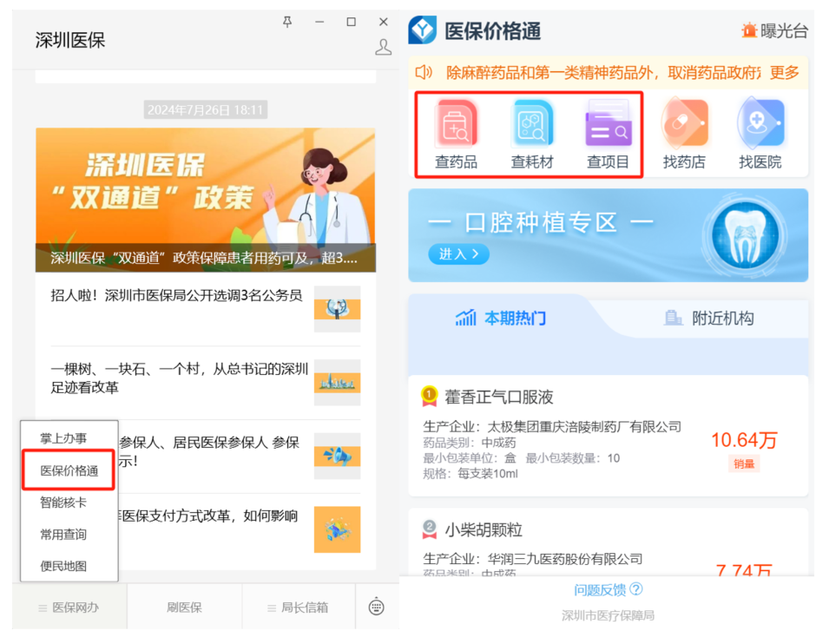Select 医保价格通 from the popup menu
The image size is (829, 644).
pos(69,470)
